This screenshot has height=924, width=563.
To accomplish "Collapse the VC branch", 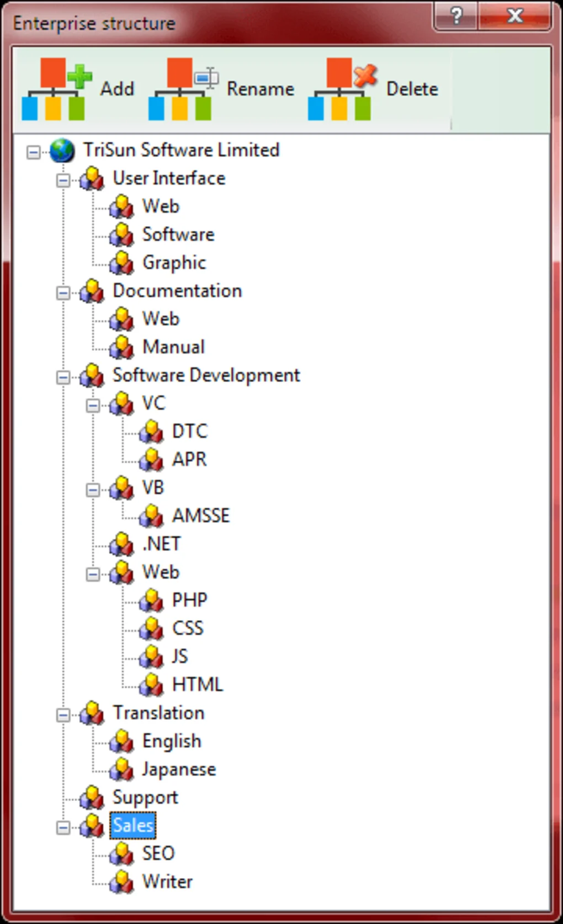I will point(93,405).
